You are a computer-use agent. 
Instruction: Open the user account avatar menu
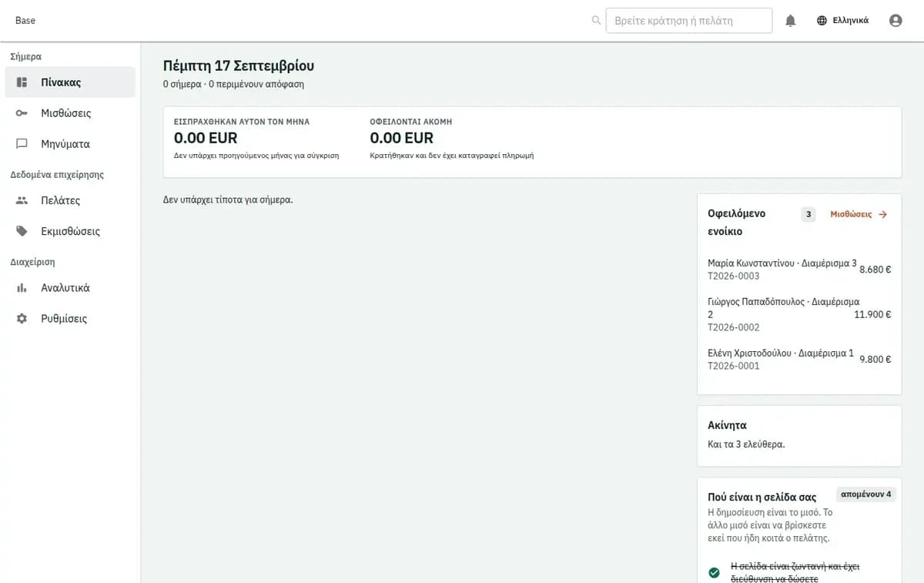pos(896,21)
